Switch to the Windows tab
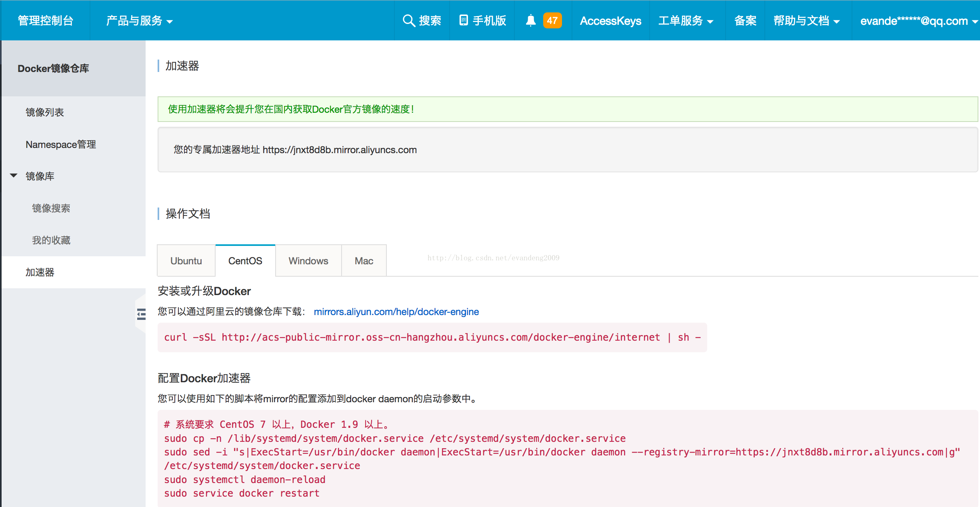980x507 pixels. tap(308, 261)
